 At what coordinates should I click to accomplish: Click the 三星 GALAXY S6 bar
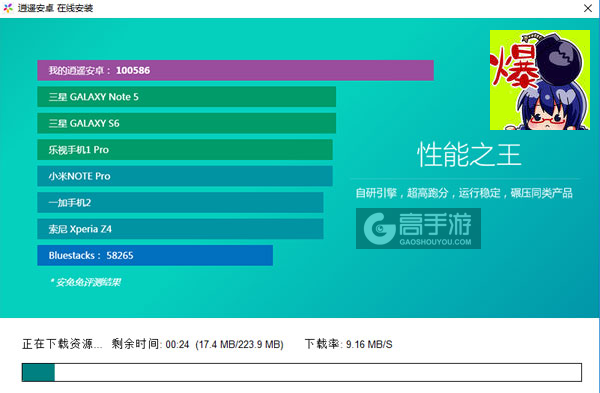point(186,123)
